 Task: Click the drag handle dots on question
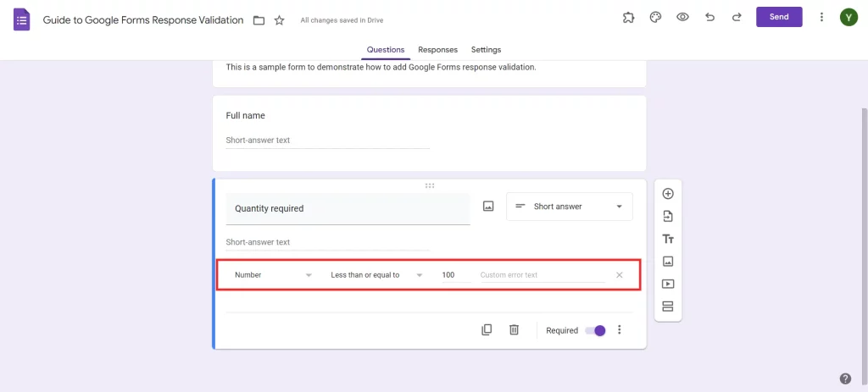(430, 185)
